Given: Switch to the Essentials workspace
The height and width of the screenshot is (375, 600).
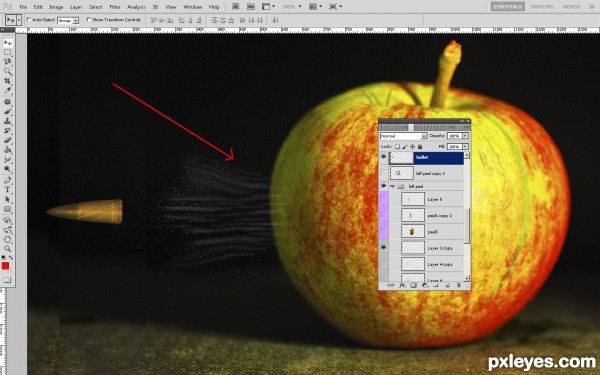Looking at the screenshot, I should (507, 7).
